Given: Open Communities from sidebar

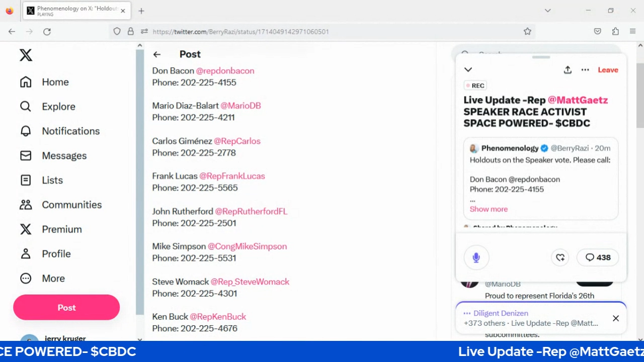Looking at the screenshot, I should pos(71,205).
